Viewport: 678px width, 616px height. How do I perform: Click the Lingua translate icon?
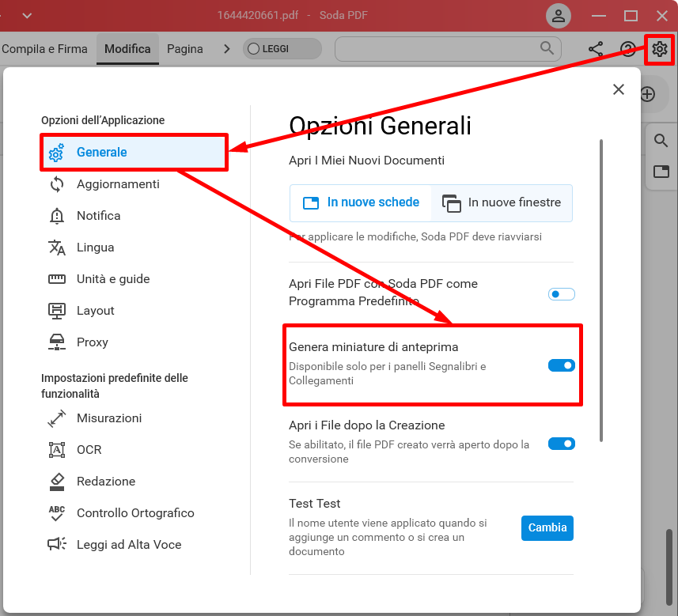tap(57, 248)
